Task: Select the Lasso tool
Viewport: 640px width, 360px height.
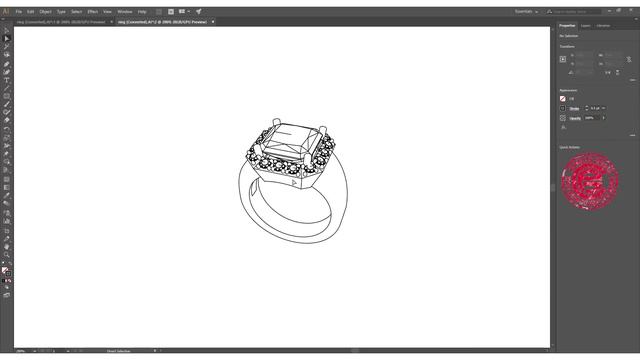Action: point(7,54)
